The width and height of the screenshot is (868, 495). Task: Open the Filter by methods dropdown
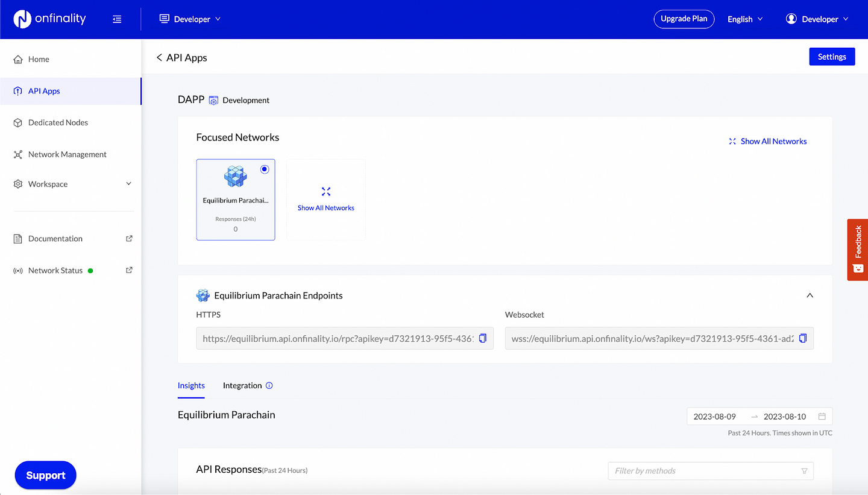click(x=711, y=471)
